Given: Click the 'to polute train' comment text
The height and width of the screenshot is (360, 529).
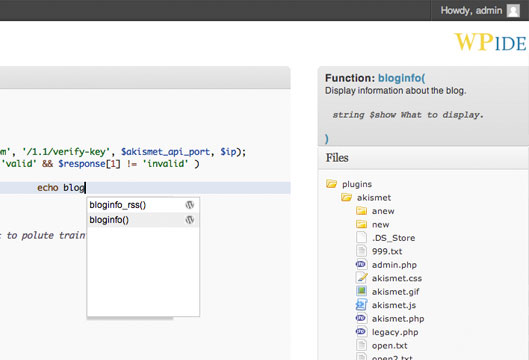Looking at the screenshot, I should click(x=46, y=235).
